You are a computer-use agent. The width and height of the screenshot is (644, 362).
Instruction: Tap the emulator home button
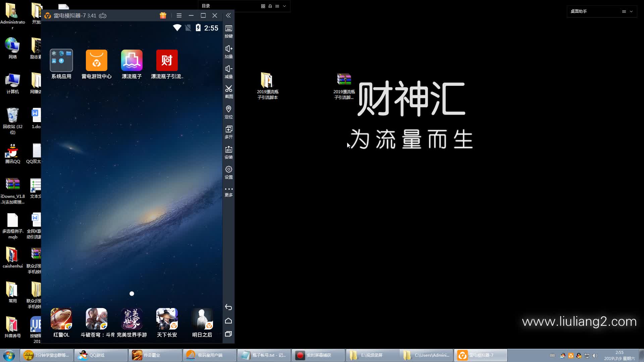click(228, 321)
